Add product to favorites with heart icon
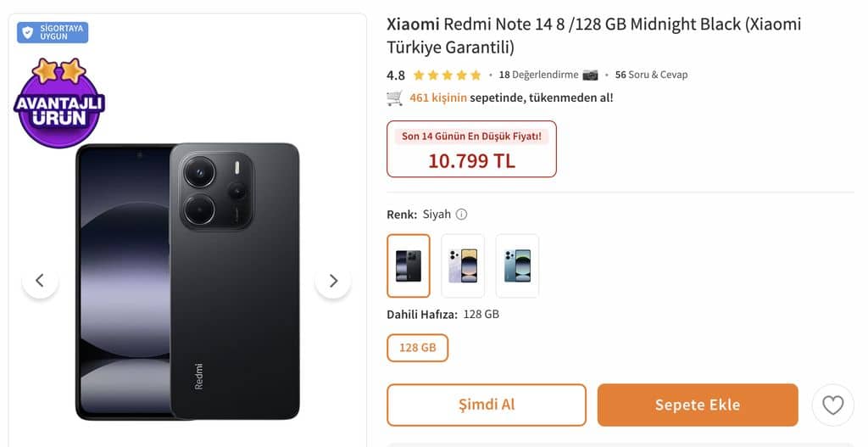The height and width of the screenshot is (447, 868). tap(832, 405)
